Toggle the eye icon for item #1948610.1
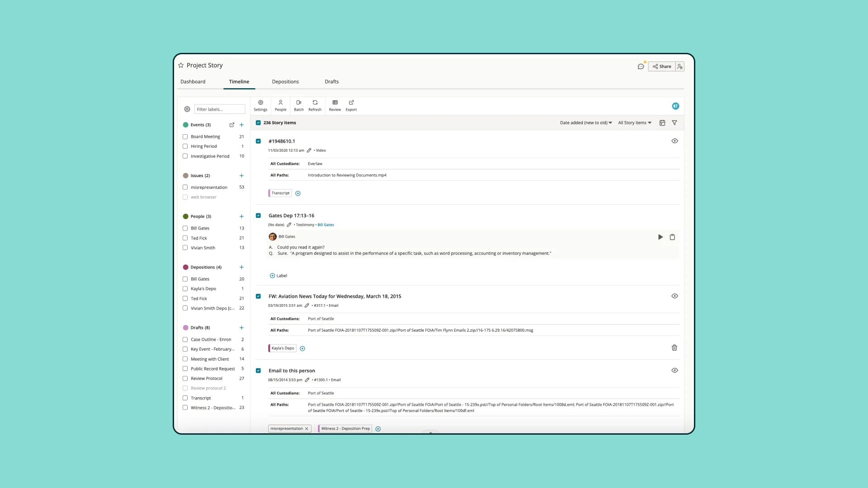868x488 pixels. tap(675, 141)
